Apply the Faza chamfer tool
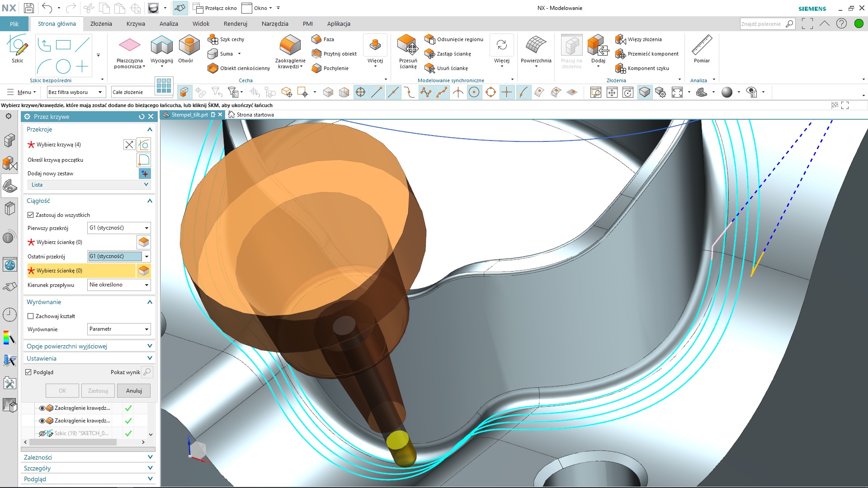The width and height of the screenshot is (868, 488). [323, 39]
